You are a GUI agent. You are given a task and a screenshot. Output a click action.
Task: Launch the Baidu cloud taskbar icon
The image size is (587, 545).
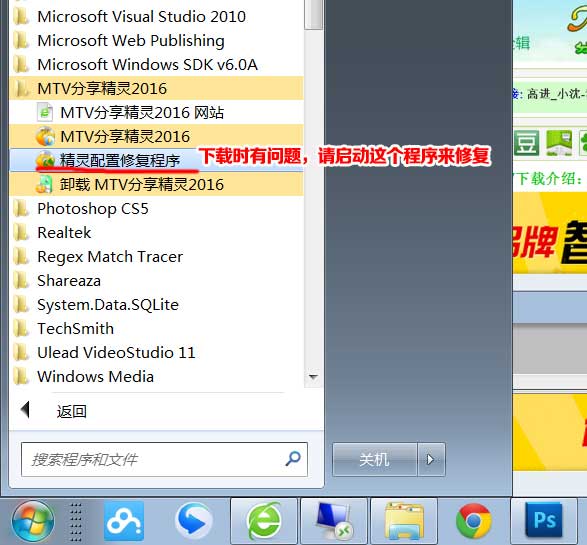tap(124, 521)
